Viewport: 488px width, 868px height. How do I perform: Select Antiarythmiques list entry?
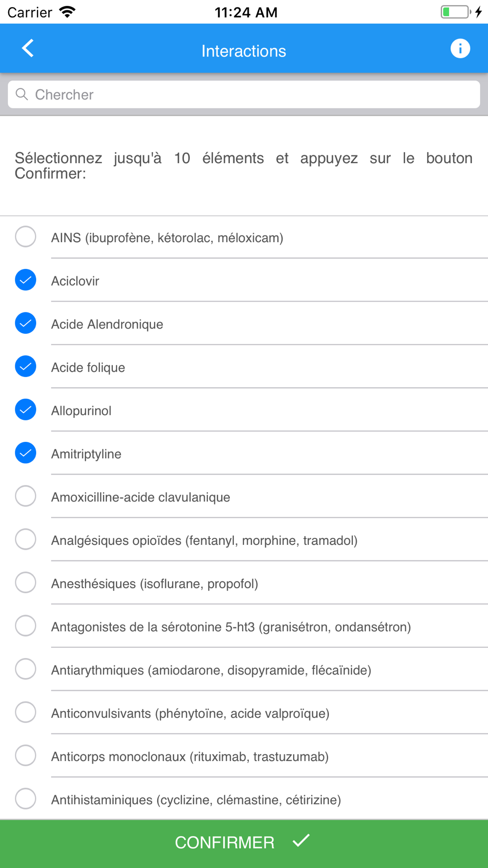(244, 669)
